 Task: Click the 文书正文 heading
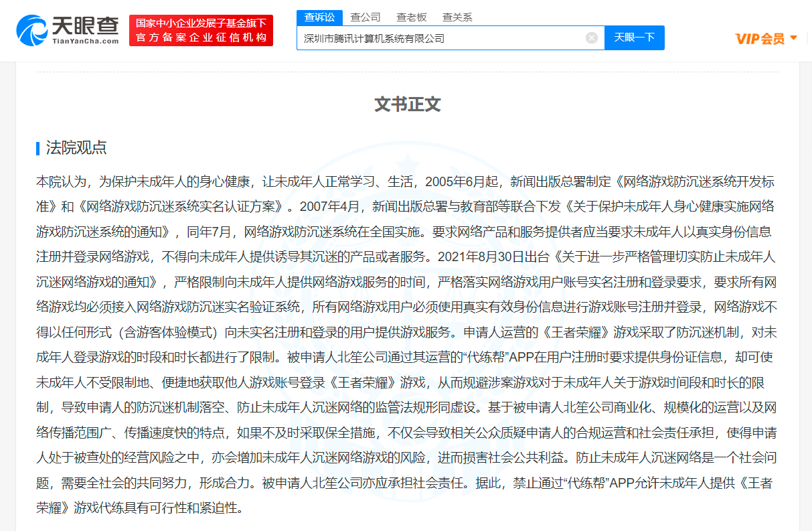pos(407,104)
